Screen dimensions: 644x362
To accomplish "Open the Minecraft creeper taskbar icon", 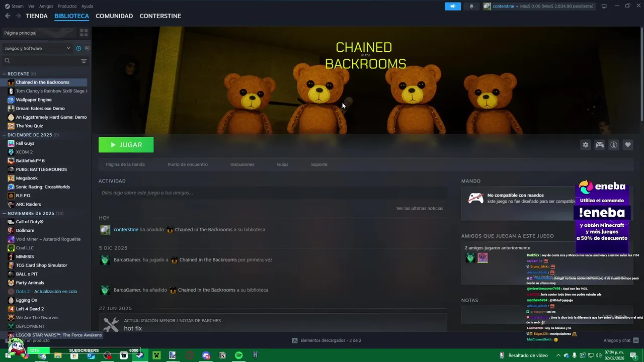I will 156,355.
